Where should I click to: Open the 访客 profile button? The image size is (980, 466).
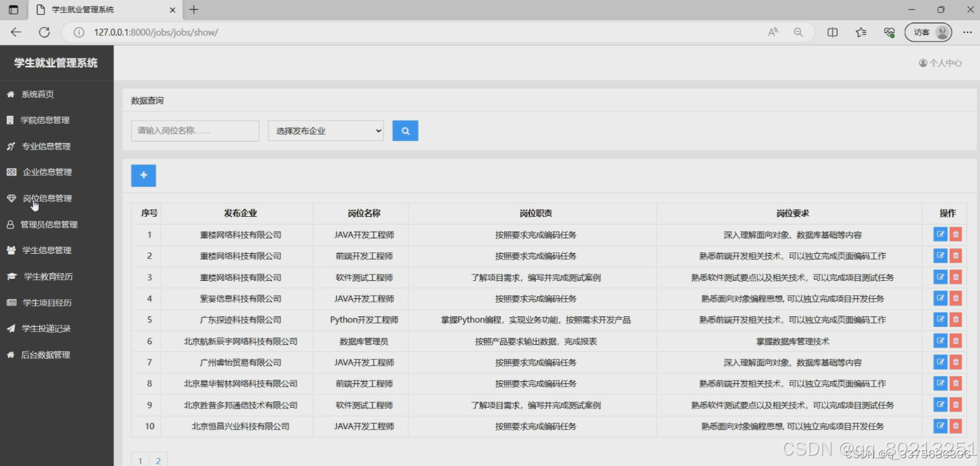(x=928, y=32)
